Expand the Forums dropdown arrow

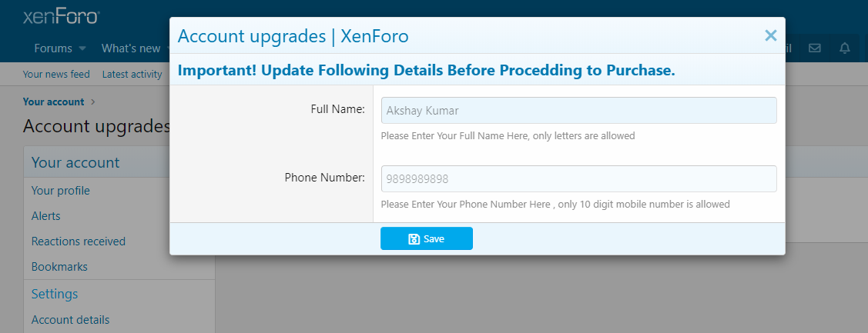point(82,48)
